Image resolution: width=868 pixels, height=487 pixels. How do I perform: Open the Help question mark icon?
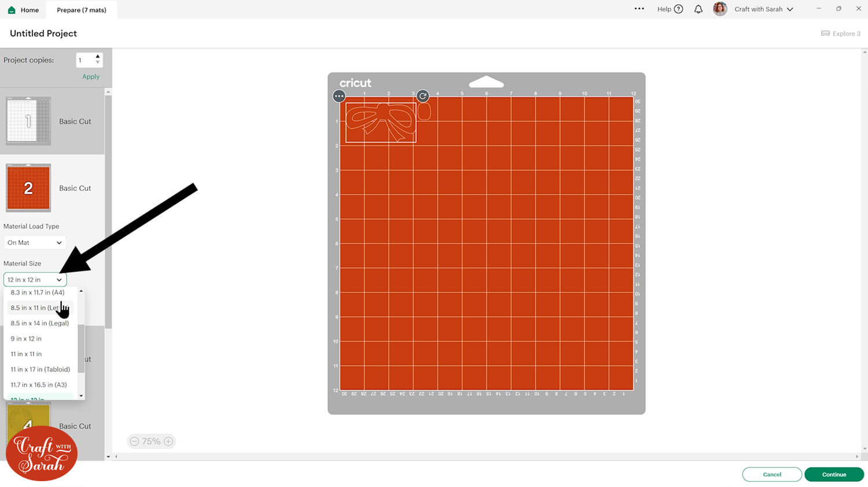[679, 9]
